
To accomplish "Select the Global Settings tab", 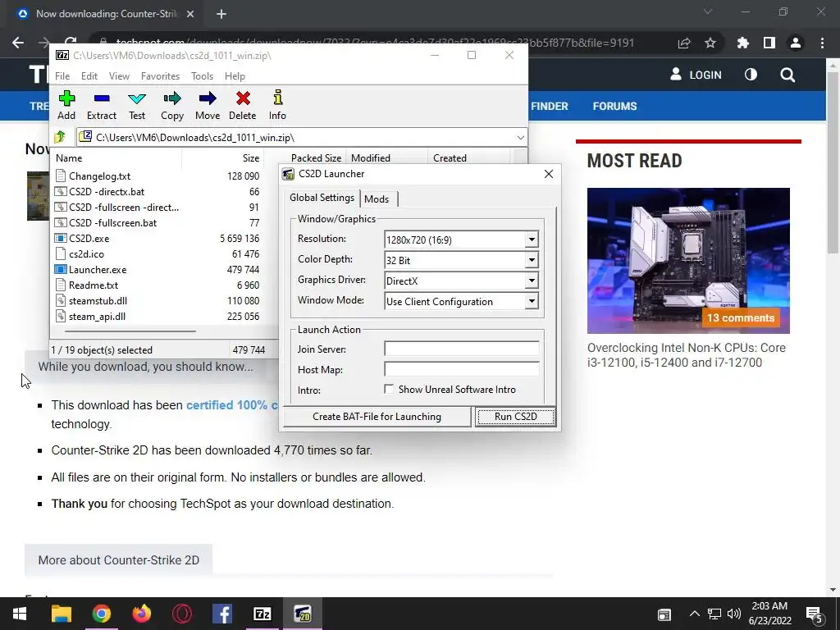I will [x=322, y=198].
